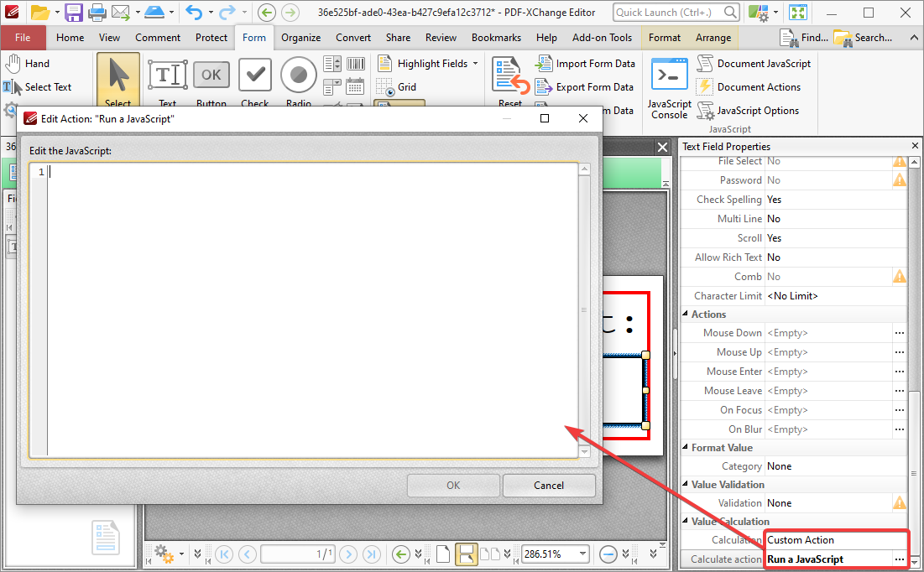
Task: Open On Blur action editor ellipsis
Action: [x=899, y=429]
